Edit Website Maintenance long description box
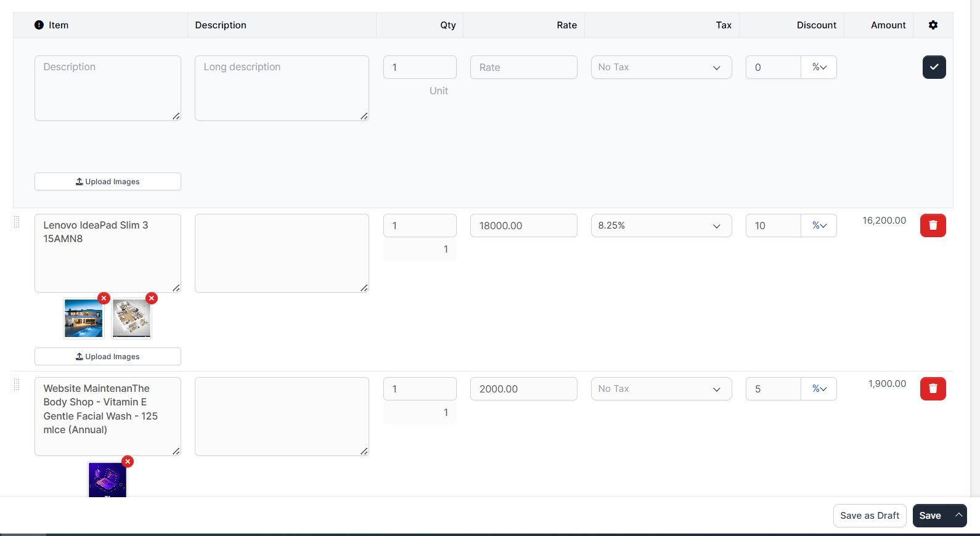Viewport: 980px width, 536px height. click(x=282, y=416)
